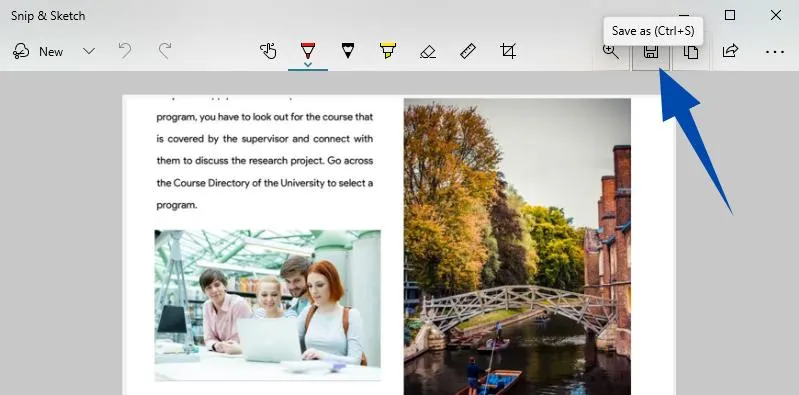Click the students with laptop photo
The width and height of the screenshot is (799, 395).
coord(268,305)
